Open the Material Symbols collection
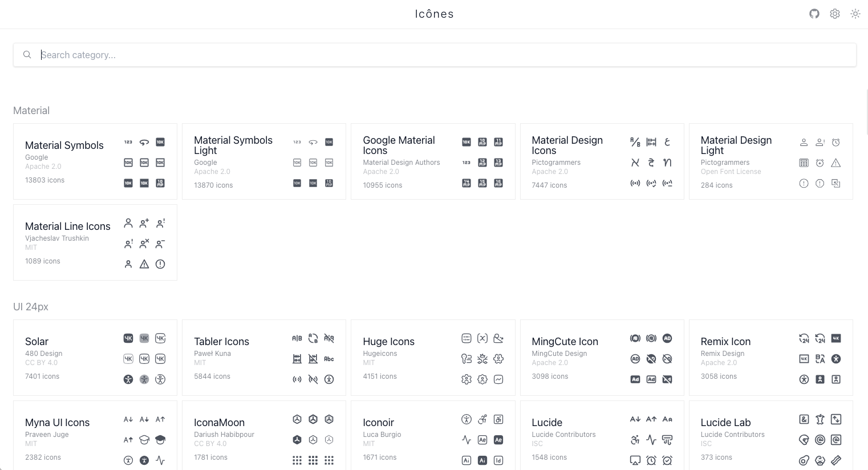868x470 pixels. point(95,161)
